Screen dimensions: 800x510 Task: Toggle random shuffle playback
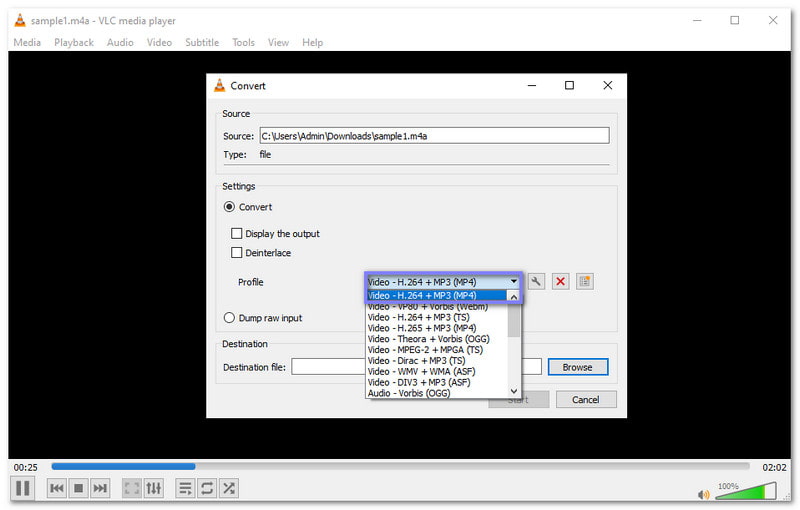point(229,489)
